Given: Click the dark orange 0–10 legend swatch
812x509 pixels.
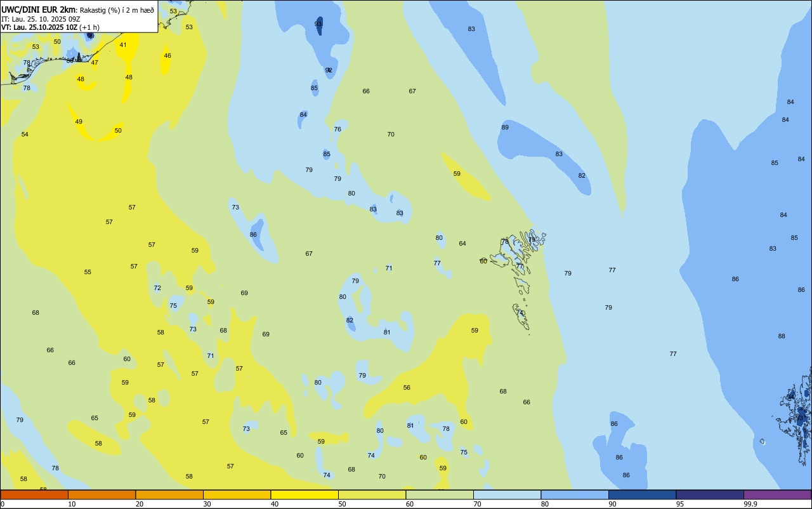Looking at the screenshot, I should (x=34, y=494).
